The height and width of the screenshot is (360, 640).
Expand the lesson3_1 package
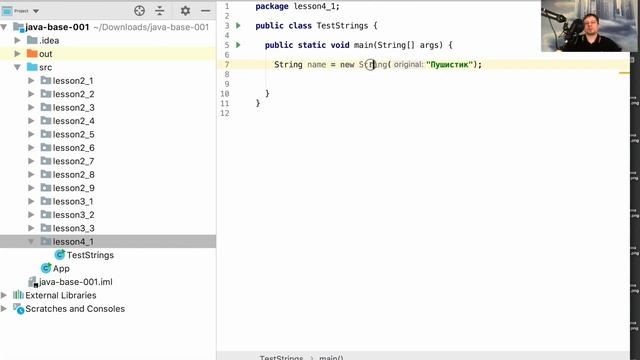pyautogui.click(x=31, y=202)
